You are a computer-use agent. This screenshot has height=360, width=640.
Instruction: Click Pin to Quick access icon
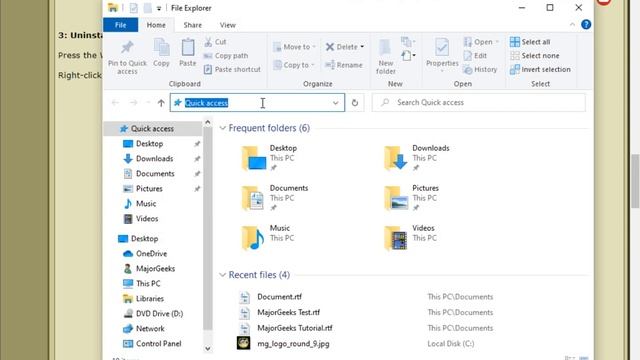coord(127,47)
